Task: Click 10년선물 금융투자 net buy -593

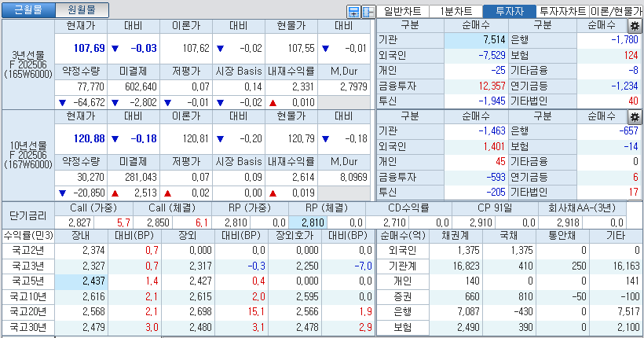Action: click(496, 177)
